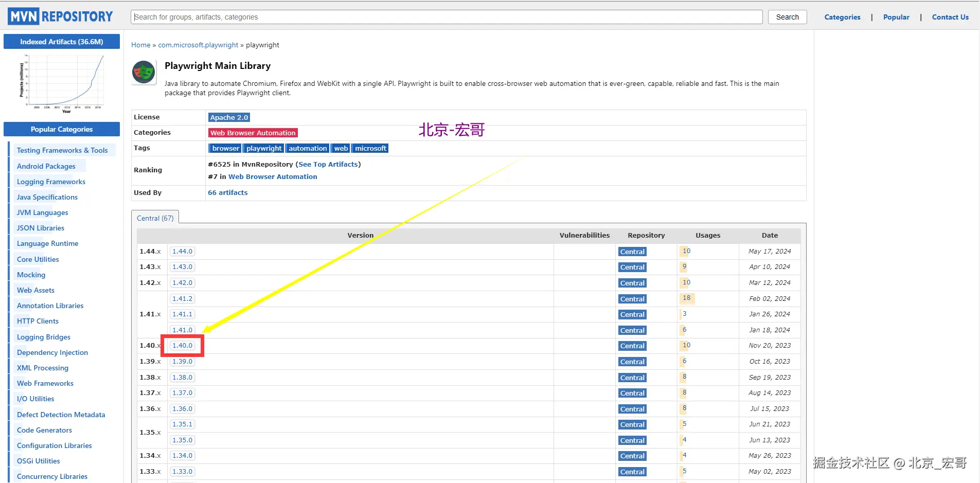
Task: Open version 1.38.0
Action: 182,378
